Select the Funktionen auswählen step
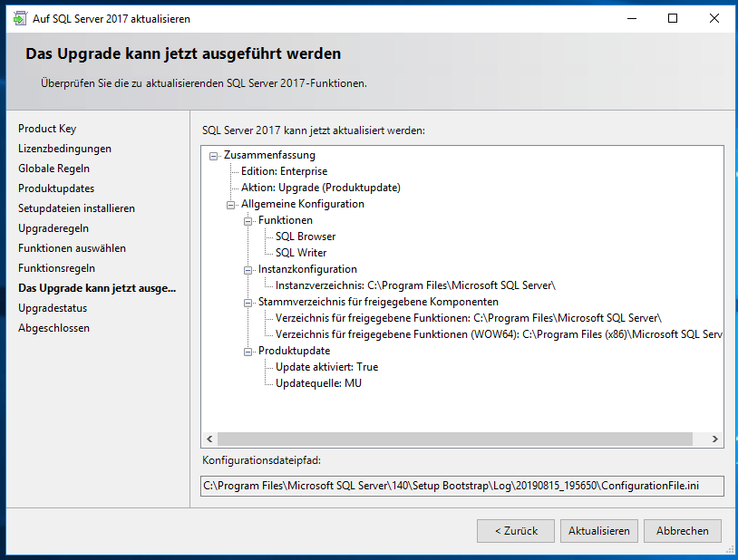The height and width of the screenshot is (560, 738). coord(72,248)
